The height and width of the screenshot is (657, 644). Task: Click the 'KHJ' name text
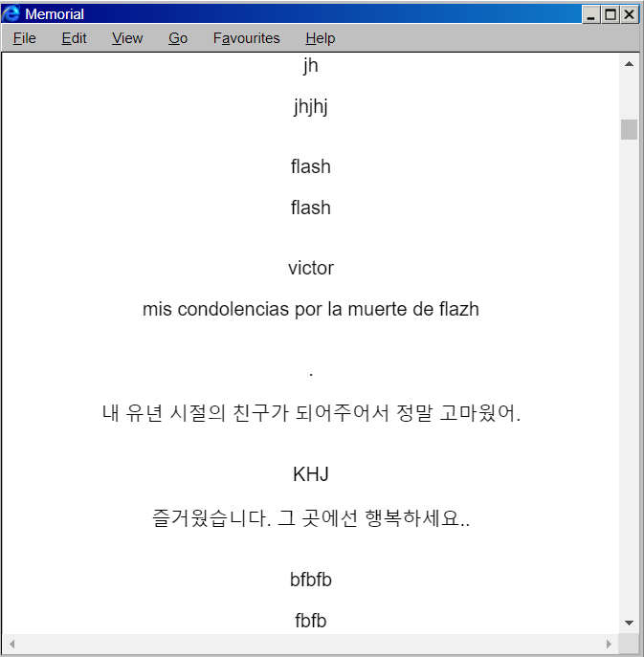[x=311, y=474]
